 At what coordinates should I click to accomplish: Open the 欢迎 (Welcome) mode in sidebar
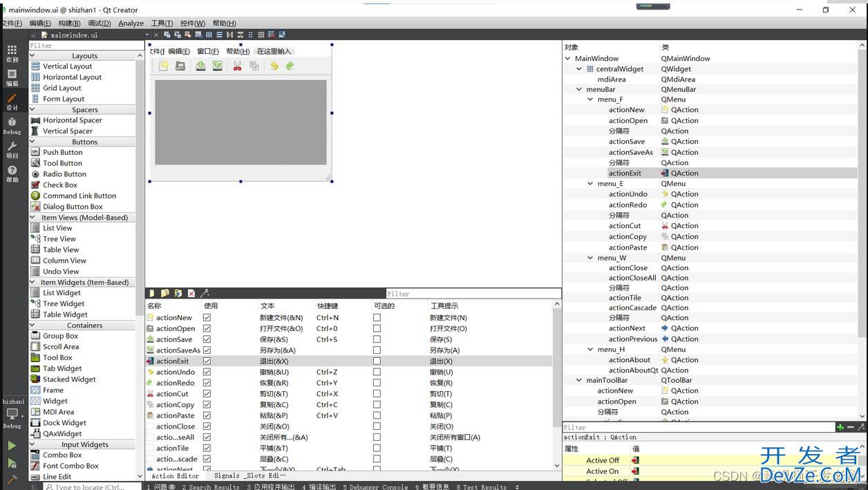12,53
